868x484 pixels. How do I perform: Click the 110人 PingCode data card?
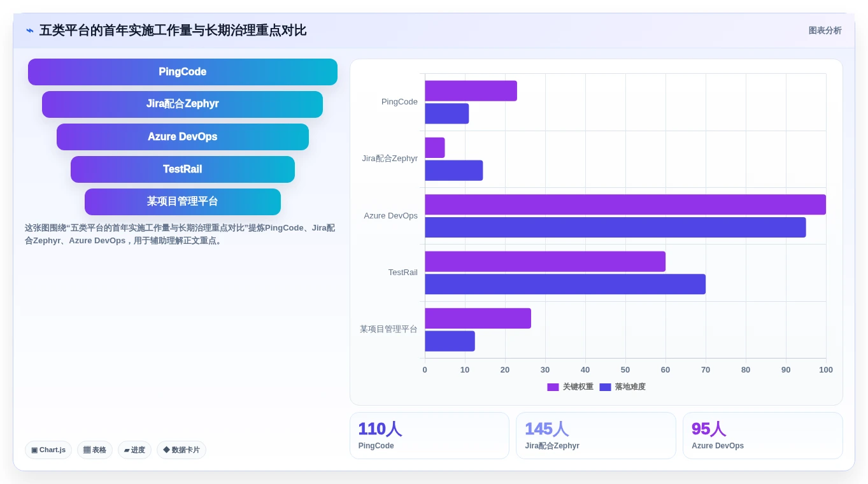click(429, 436)
